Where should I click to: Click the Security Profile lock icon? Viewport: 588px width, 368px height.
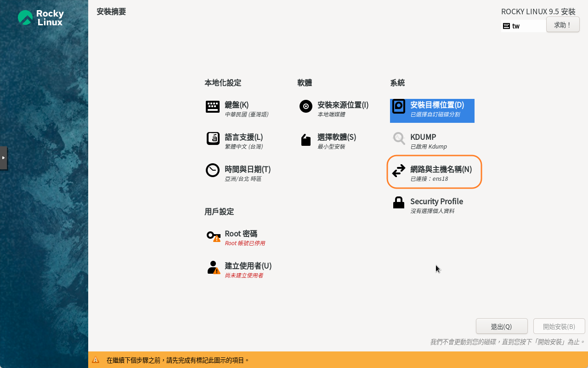coord(399,202)
